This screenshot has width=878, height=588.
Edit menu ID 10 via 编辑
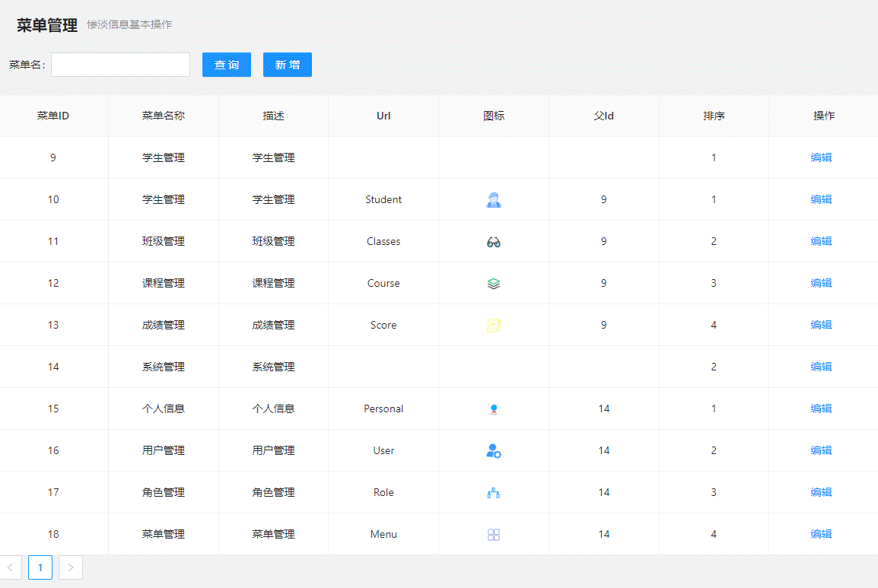(x=821, y=199)
